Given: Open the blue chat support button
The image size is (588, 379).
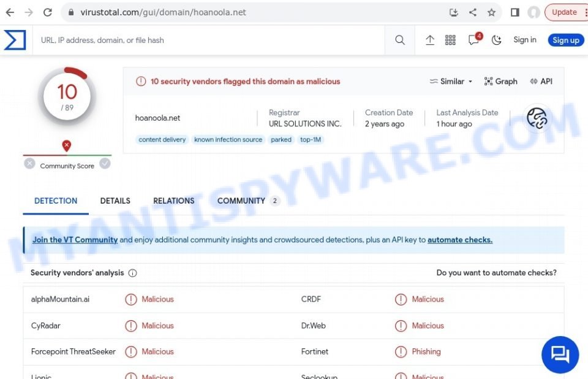Looking at the screenshot, I should (x=560, y=354).
